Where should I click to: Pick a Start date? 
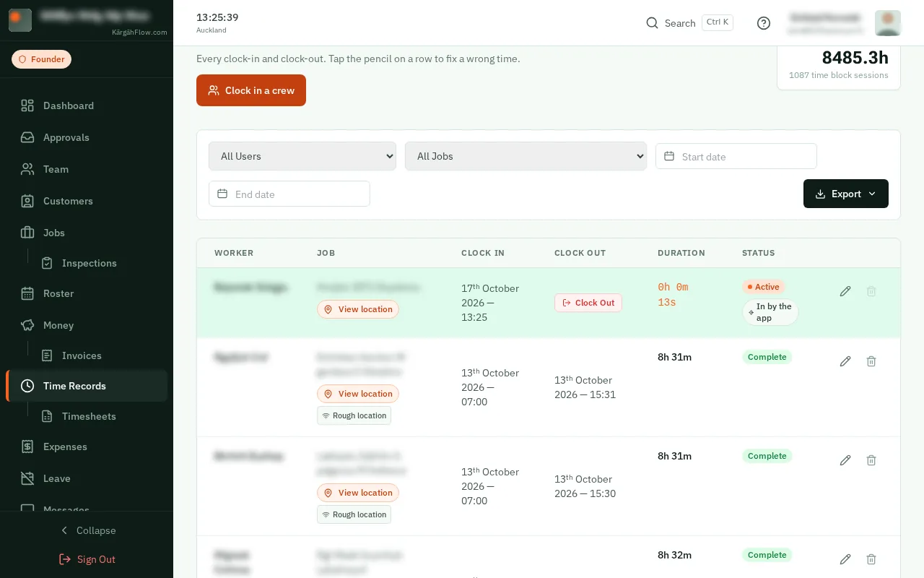pos(736,156)
